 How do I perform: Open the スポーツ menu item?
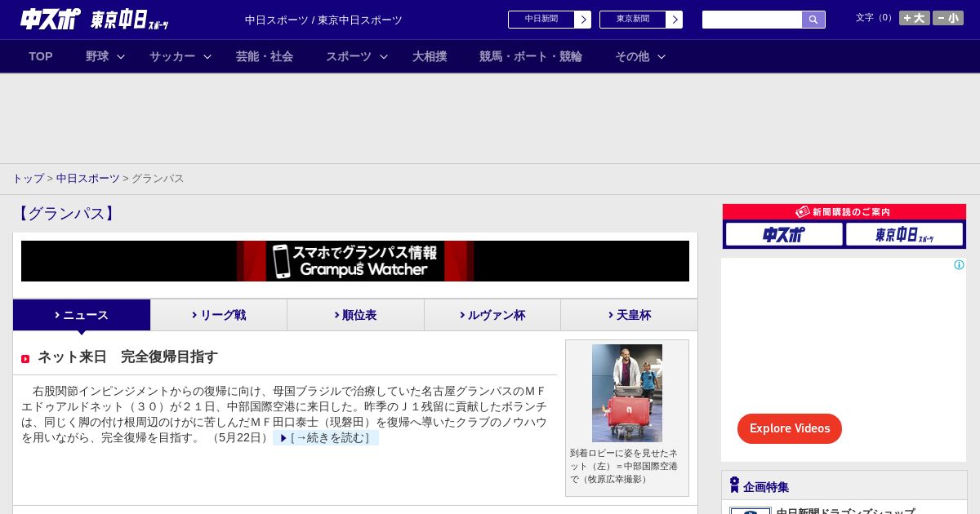coord(349,56)
